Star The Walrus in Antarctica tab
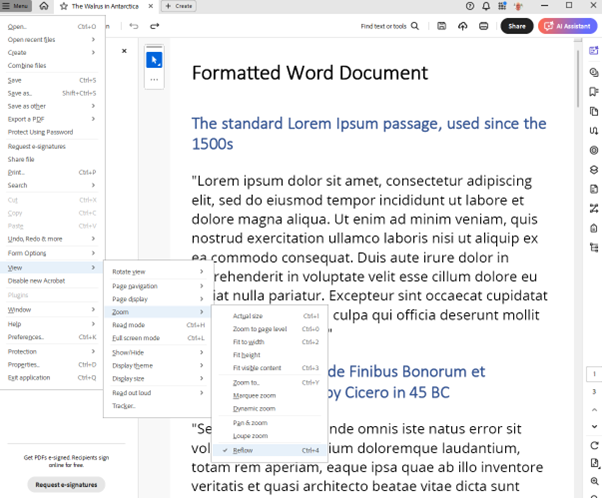The height and width of the screenshot is (498, 602). tap(64, 6)
